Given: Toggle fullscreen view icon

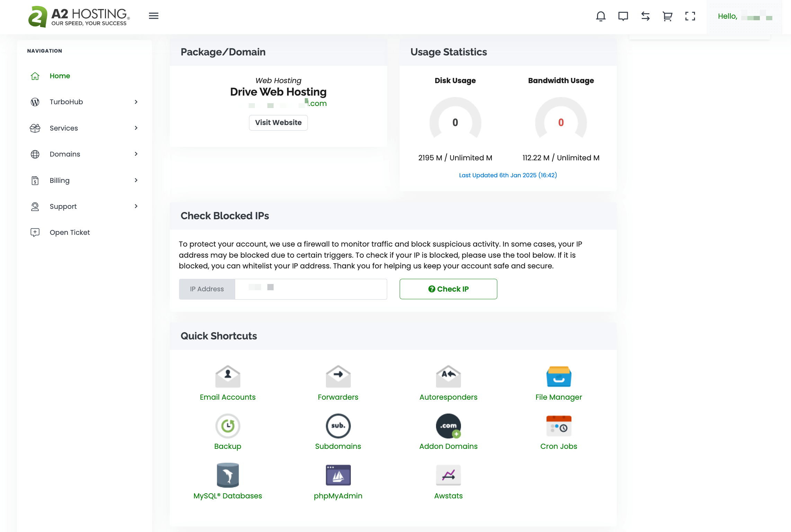Looking at the screenshot, I should pyautogui.click(x=690, y=16).
